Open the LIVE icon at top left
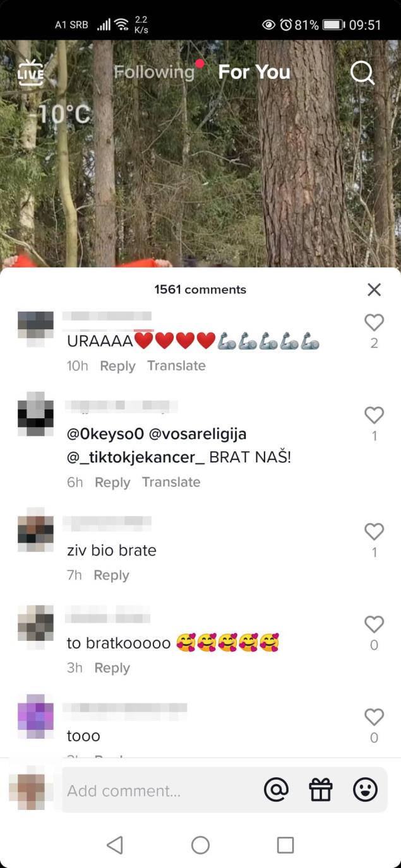This screenshot has height=868, width=401. point(30,73)
